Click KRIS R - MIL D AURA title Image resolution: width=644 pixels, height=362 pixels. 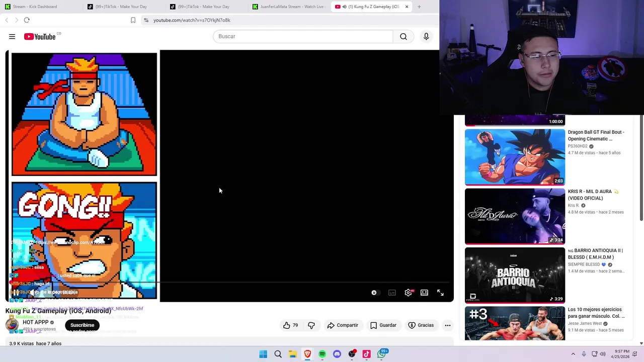(593, 195)
